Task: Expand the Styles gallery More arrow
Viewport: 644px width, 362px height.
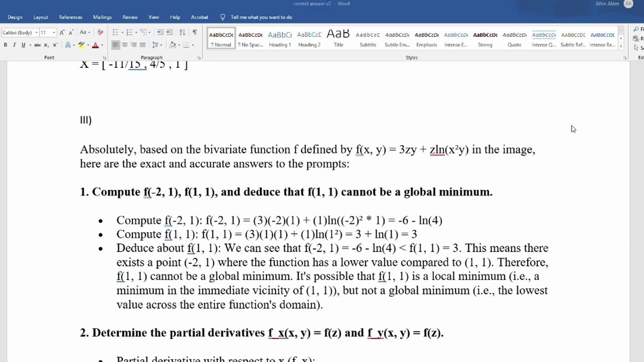Action: [621, 47]
